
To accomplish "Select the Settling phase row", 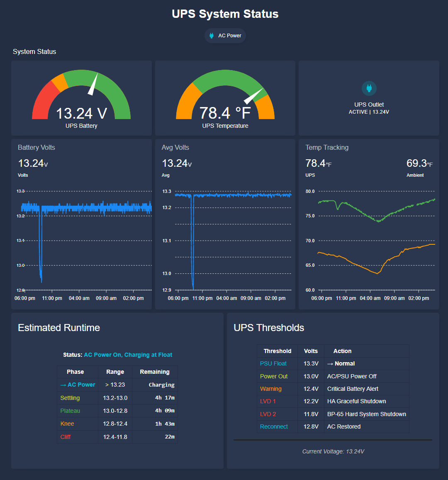I will 117,398.
